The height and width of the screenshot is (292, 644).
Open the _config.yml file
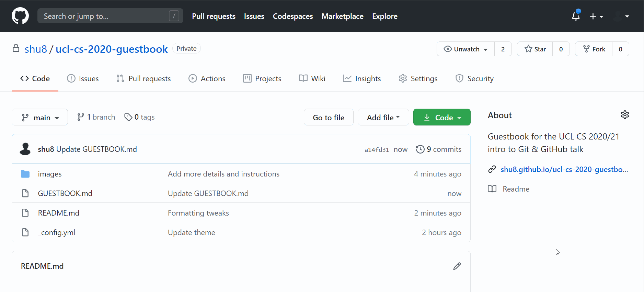[56, 232]
